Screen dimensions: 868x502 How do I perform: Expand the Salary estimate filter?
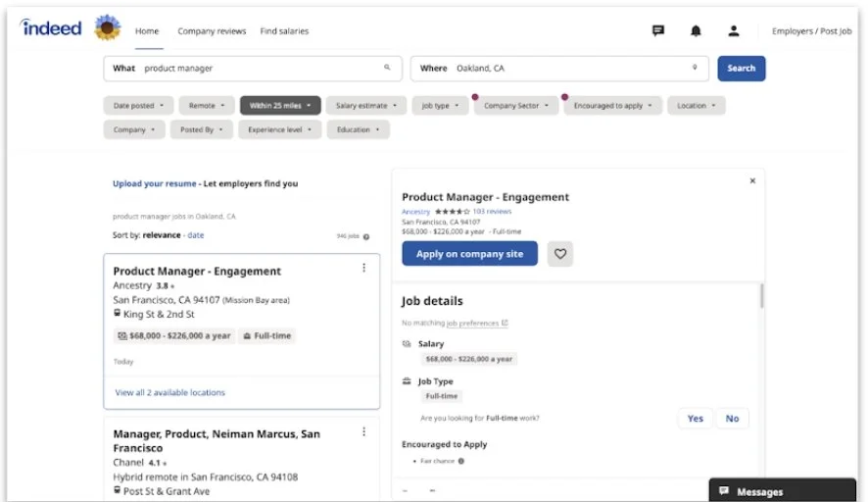[365, 105]
